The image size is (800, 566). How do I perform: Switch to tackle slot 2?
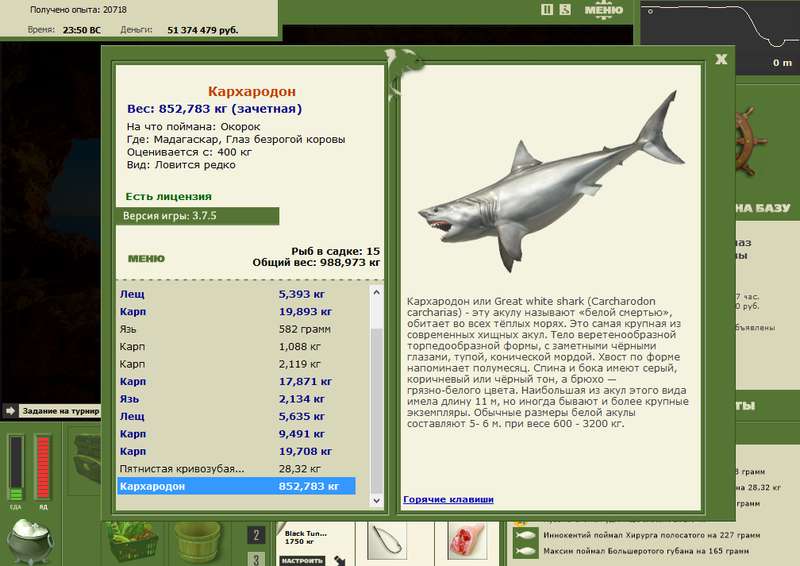[x=256, y=535]
